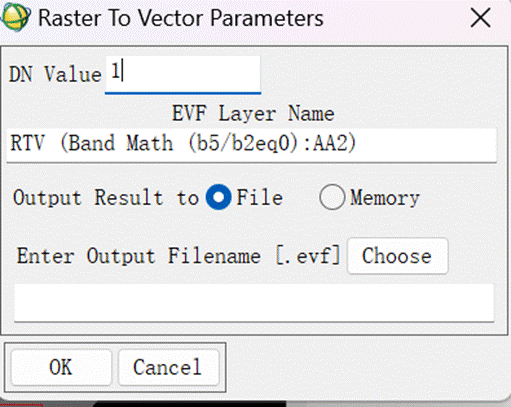
Task: Select the Memory output radio button
Action: tap(332, 197)
